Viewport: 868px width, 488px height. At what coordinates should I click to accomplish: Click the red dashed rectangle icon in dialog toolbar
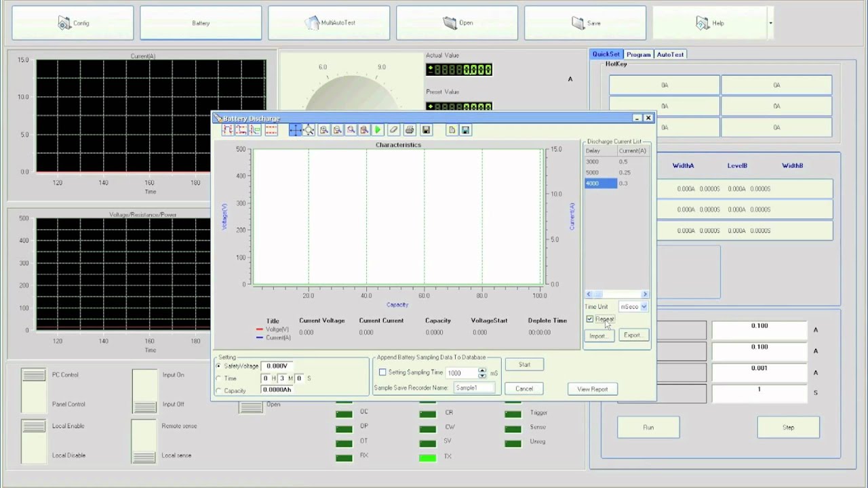[x=271, y=130]
